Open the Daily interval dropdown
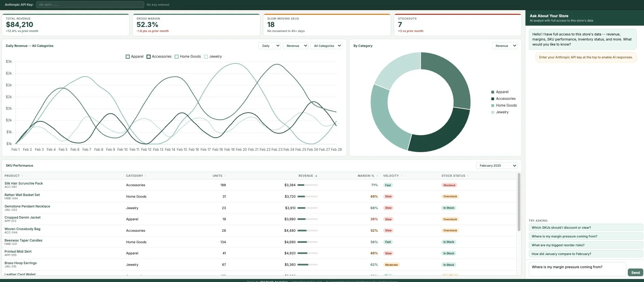The height and width of the screenshot is (282, 644). pos(269,46)
